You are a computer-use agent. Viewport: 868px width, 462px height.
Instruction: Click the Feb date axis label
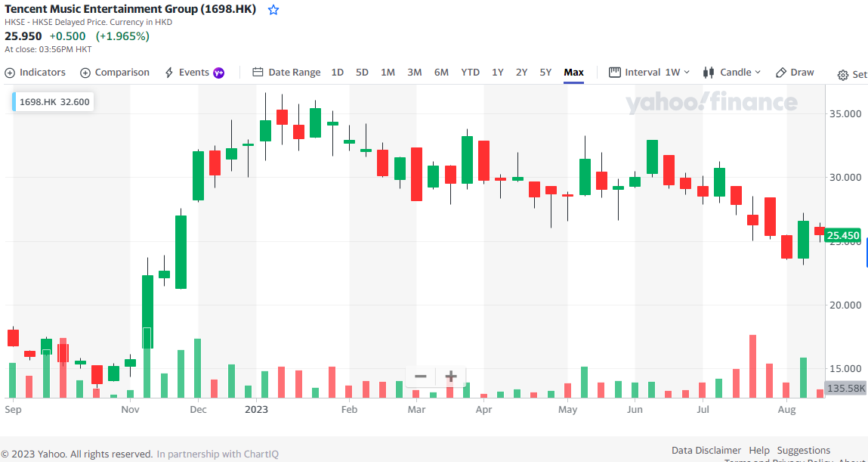(349, 410)
